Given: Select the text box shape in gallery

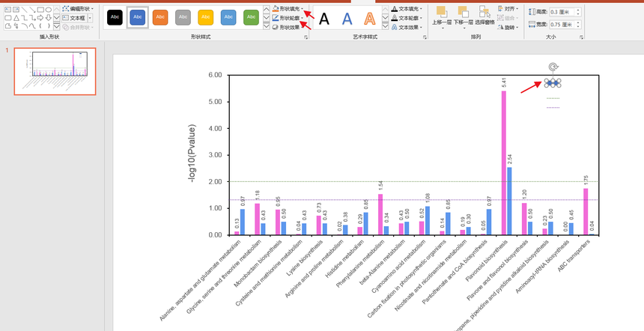Looking at the screenshot, I should (7, 10).
